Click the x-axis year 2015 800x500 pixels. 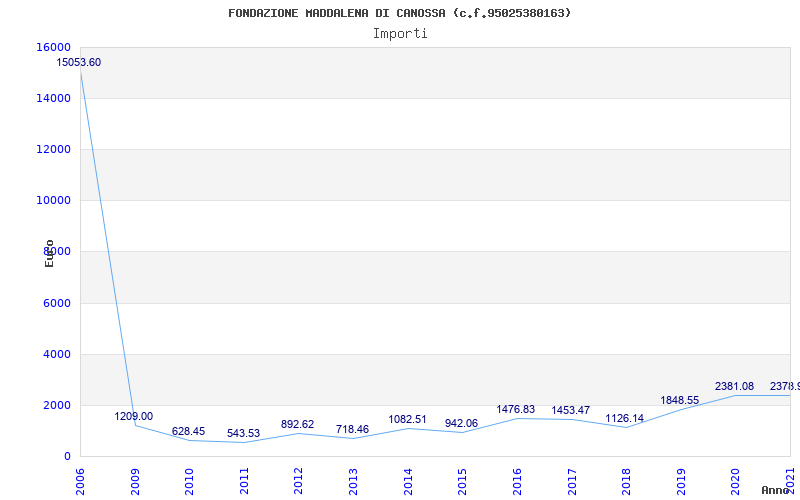click(x=462, y=481)
